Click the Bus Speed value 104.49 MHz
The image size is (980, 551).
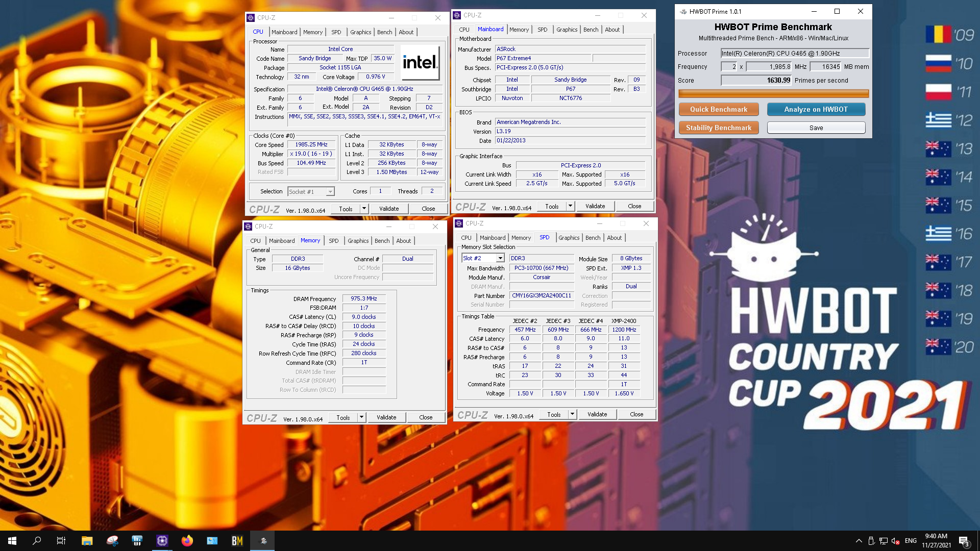311,163
